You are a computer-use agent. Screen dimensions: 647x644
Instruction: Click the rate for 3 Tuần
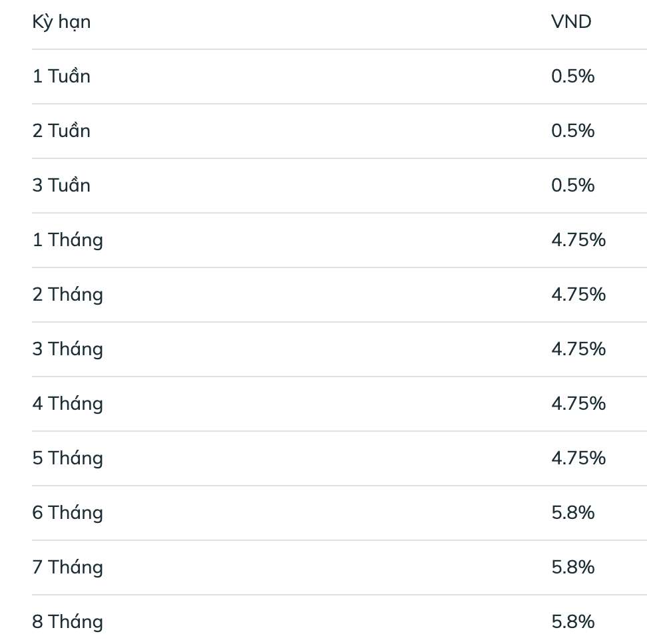pyautogui.click(x=572, y=186)
